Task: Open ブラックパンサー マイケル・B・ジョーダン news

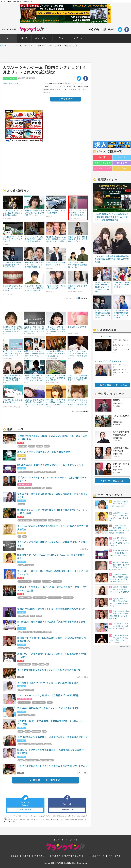Action: point(52,479)
